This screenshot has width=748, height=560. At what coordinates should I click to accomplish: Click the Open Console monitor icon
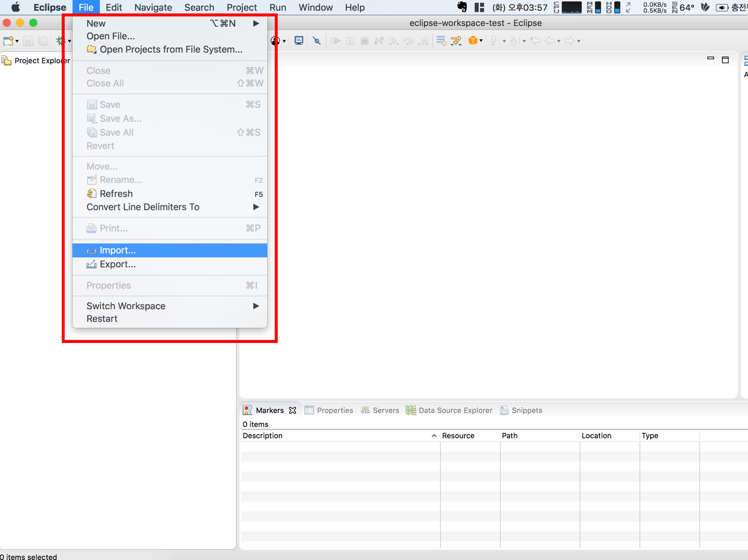coord(299,41)
